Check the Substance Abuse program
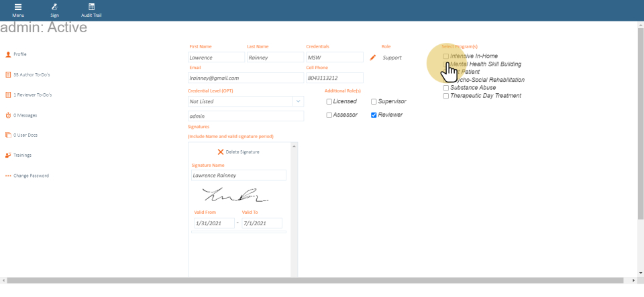This screenshot has height=297, width=644. coord(446,88)
